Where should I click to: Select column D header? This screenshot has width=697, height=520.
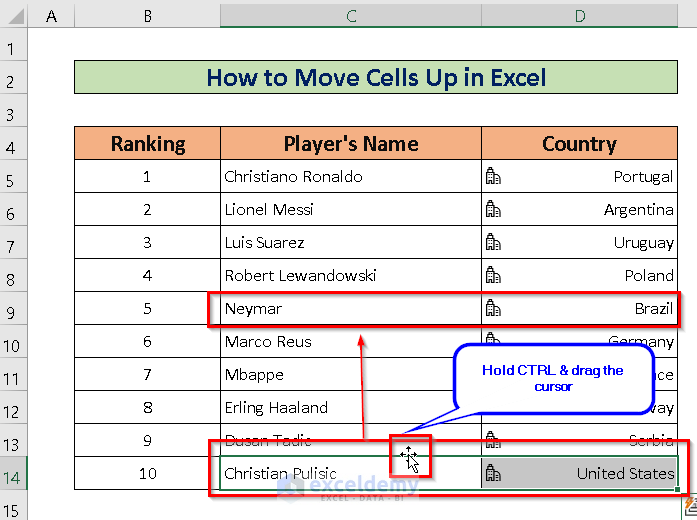pyautogui.click(x=580, y=16)
